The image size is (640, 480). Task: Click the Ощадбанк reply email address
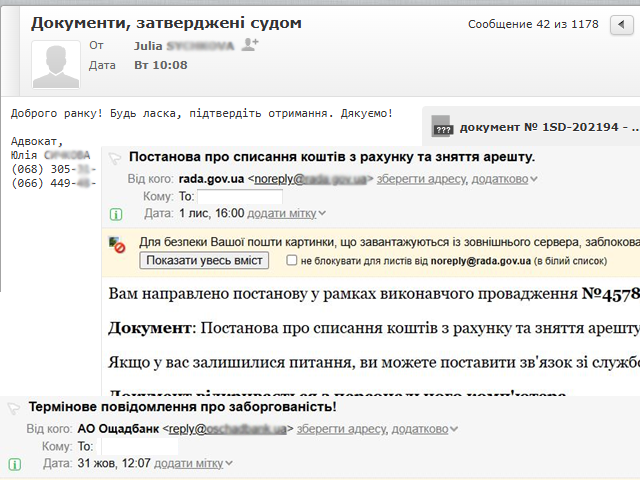[230, 429]
